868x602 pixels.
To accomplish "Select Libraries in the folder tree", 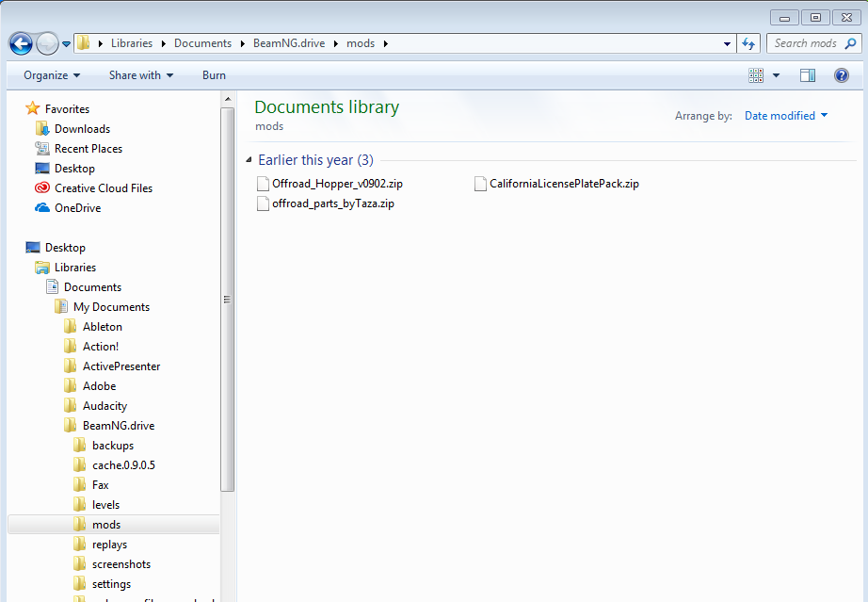I will pos(74,268).
